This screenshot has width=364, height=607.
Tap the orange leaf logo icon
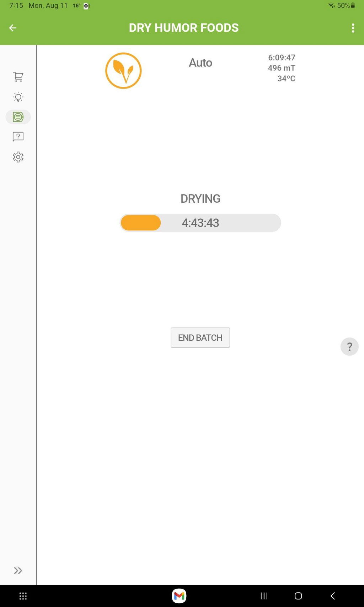point(123,71)
